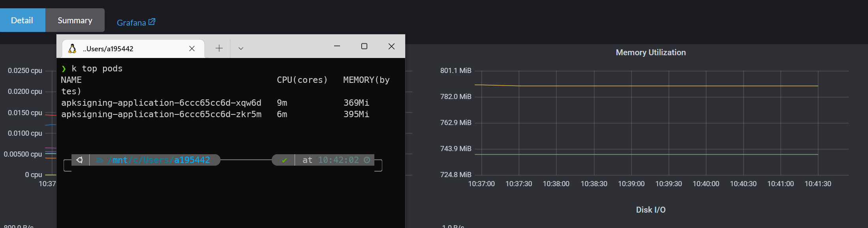The width and height of the screenshot is (868, 228).
Task: Select the ..Users/a195442 terminal tab
Action: click(x=133, y=49)
